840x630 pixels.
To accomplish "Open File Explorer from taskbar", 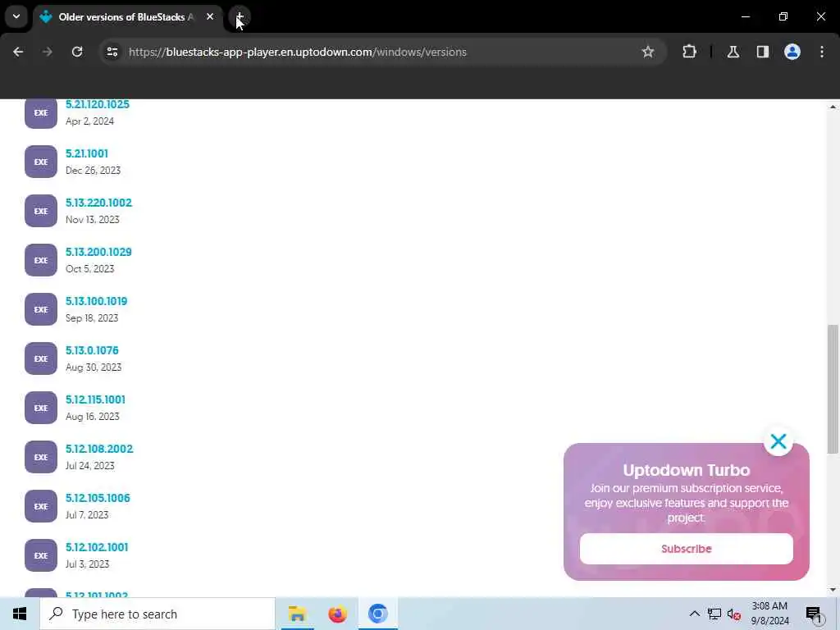I will (297, 614).
